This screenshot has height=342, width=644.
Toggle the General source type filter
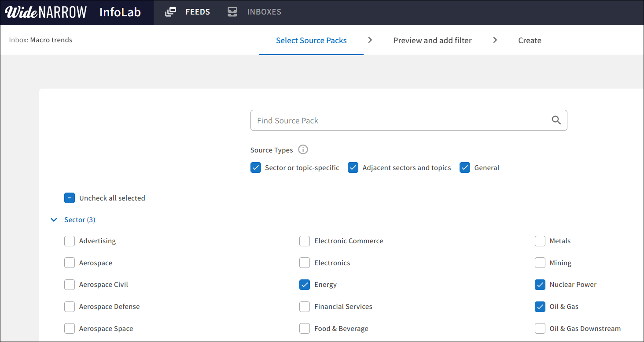pyautogui.click(x=465, y=167)
